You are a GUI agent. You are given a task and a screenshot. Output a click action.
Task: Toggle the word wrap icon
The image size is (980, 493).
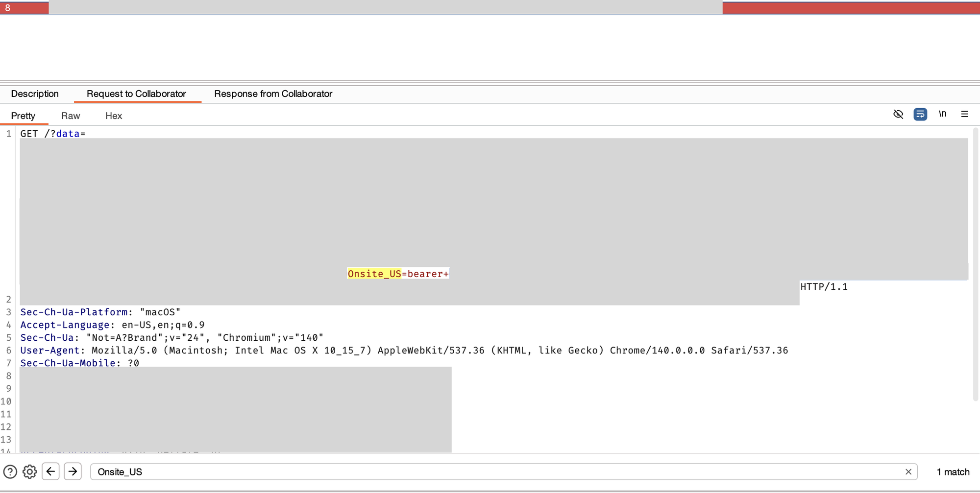pyautogui.click(x=920, y=114)
